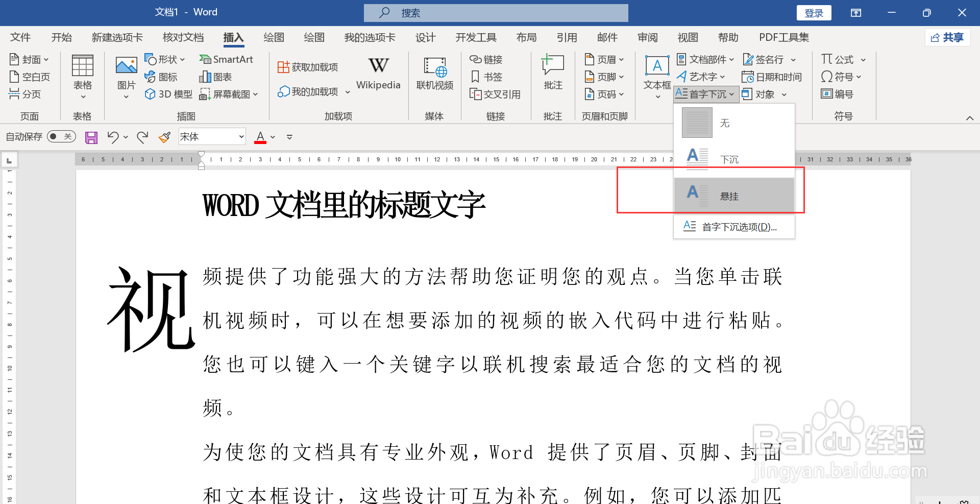980x504 pixels.
Task: Switch to the Review (审阅) tab
Action: point(647,37)
